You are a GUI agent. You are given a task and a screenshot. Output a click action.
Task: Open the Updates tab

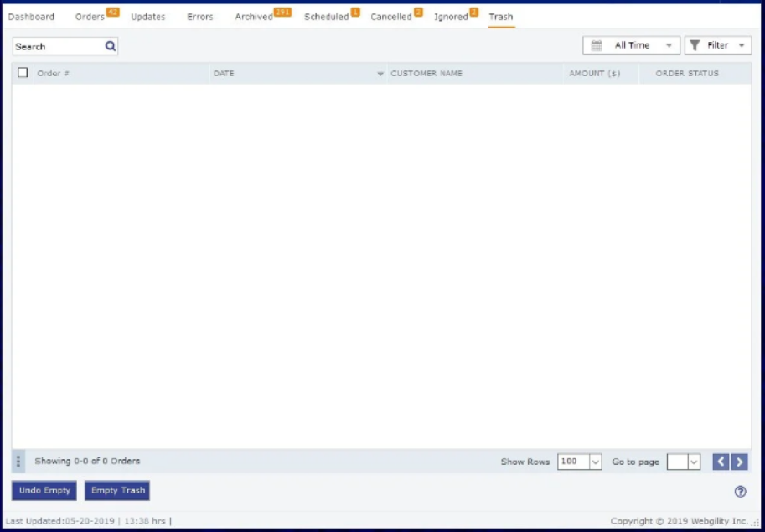(147, 17)
